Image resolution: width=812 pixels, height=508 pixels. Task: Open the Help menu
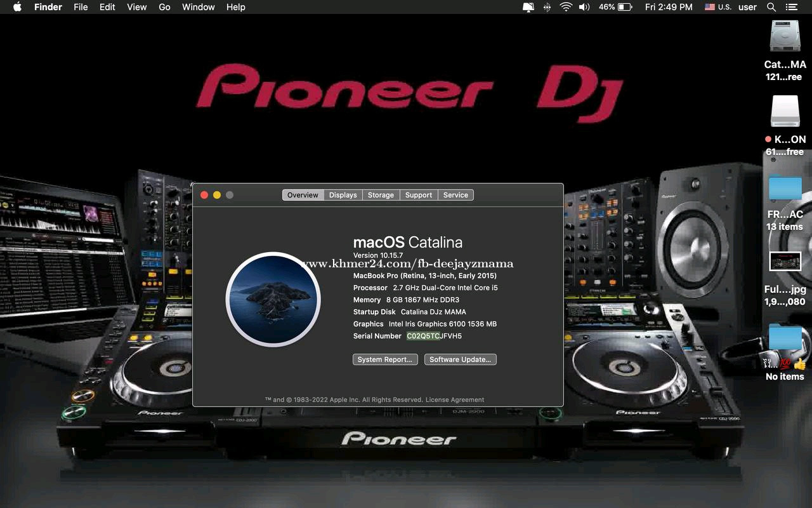pyautogui.click(x=236, y=7)
